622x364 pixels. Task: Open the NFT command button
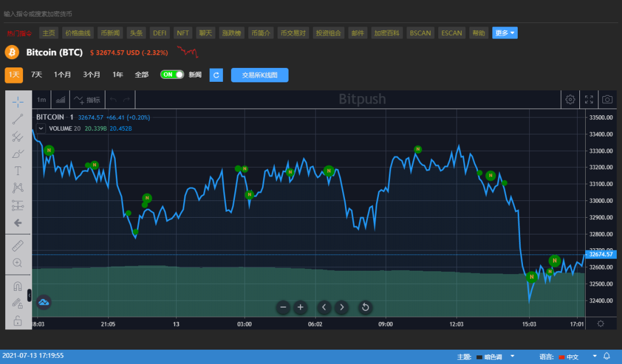pyautogui.click(x=183, y=33)
